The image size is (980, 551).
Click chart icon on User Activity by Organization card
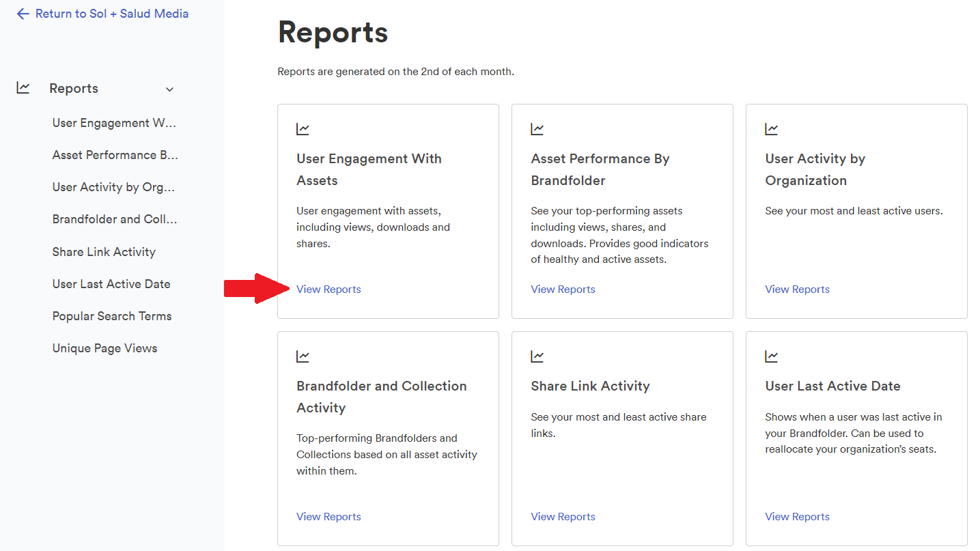pos(772,129)
